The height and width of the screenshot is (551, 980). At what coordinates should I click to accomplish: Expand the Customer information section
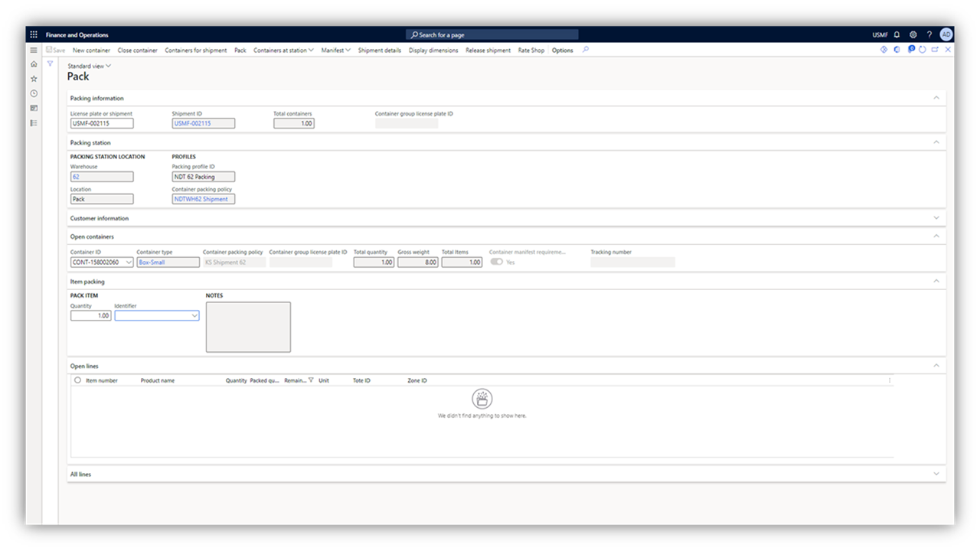click(936, 218)
